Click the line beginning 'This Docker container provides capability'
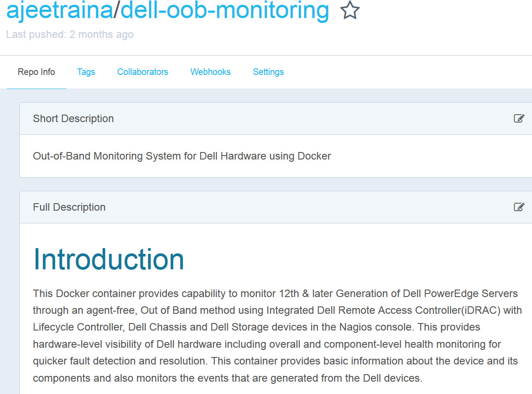Viewport: 532px width, 394px height. point(275,294)
